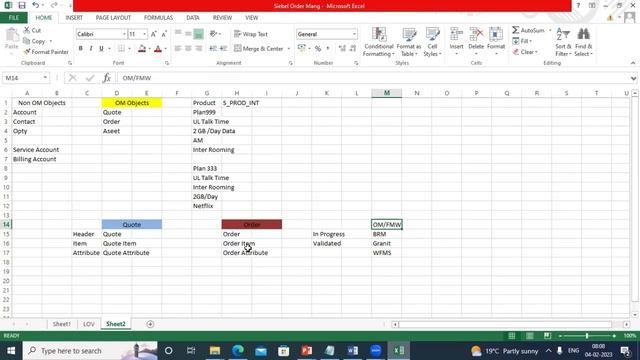Apply the font color swatch
Screen dimensions: 640x360
point(158,49)
